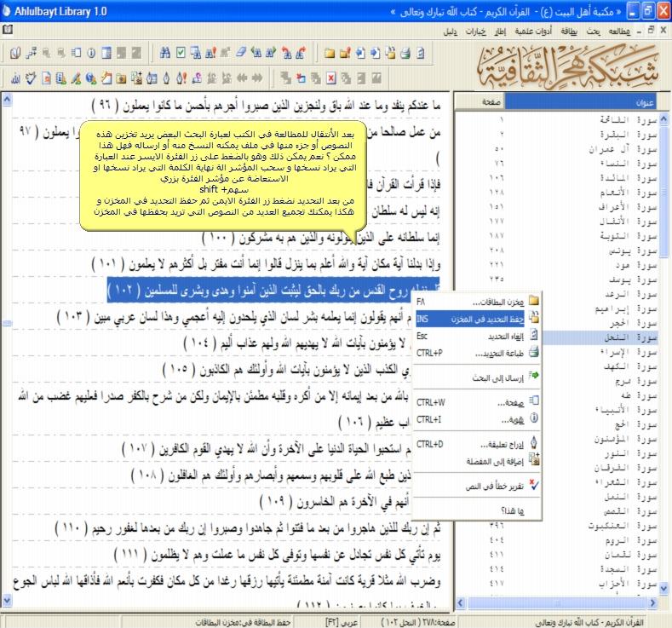Click the binoculars with red exclamation icon
The image size is (672, 628).
tap(210, 53)
